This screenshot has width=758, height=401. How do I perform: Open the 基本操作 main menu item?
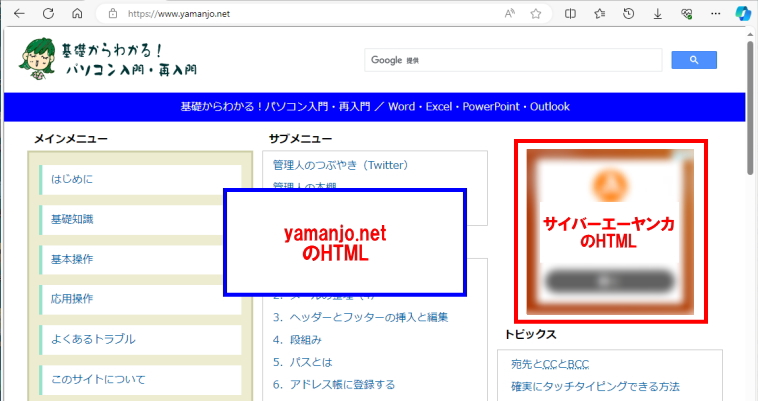click(140, 260)
